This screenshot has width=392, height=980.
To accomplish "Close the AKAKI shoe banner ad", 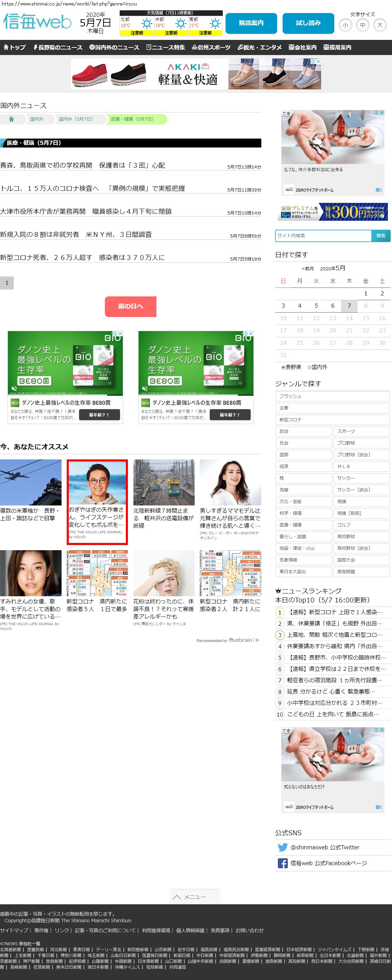I will (x=318, y=61).
